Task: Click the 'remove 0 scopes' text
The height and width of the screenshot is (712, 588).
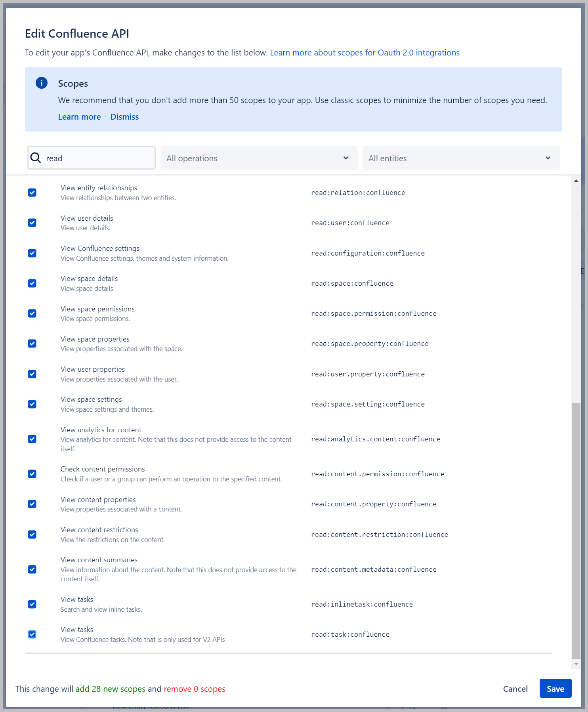Action: point(195,689)
